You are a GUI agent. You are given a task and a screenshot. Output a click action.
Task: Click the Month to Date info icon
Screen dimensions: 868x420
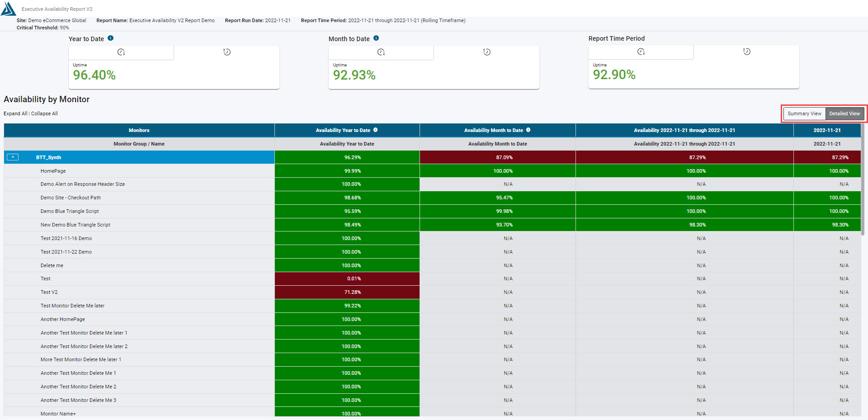(x=376, y=38)
